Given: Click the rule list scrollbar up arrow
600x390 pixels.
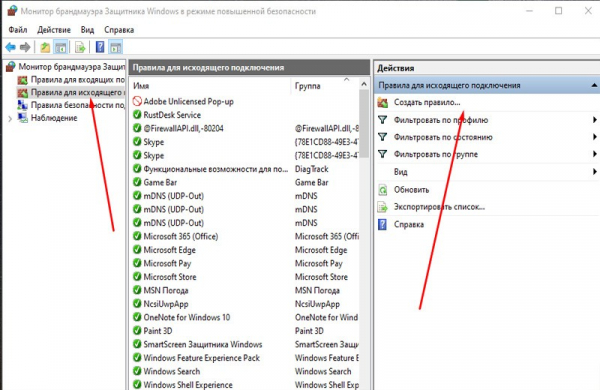Looking at the screenshot, I should coord(364,84).
